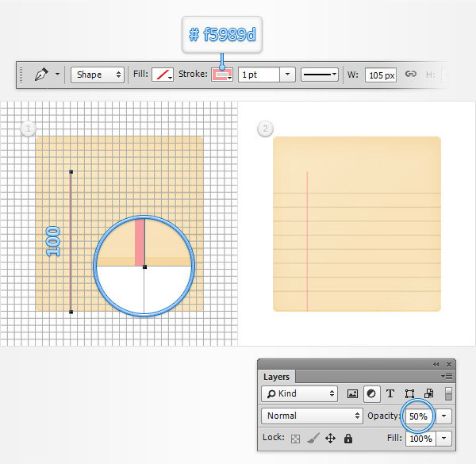The image size is (476, 464).
Task: Filter layers by type layer icon
Action: 390,393
